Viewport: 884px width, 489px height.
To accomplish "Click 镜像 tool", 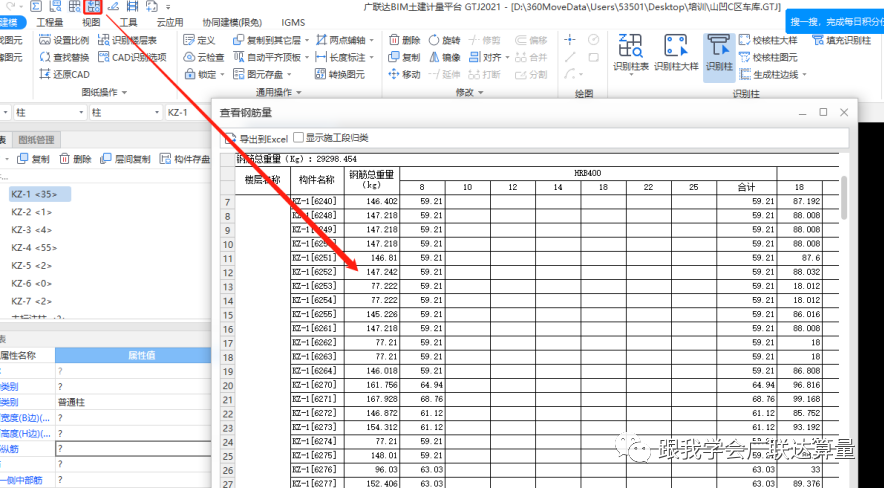I will (444, 58).
